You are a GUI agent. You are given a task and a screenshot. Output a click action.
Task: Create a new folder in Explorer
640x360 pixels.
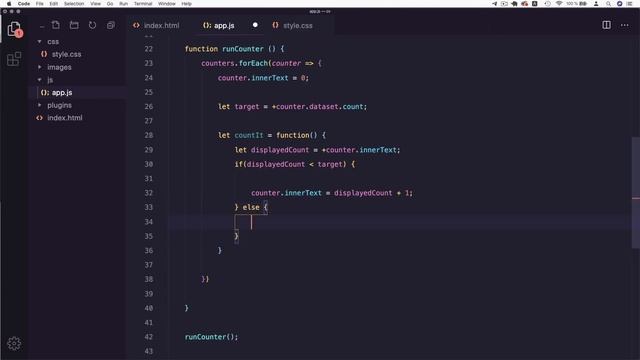pyautogui.click(x=74, y=25)
